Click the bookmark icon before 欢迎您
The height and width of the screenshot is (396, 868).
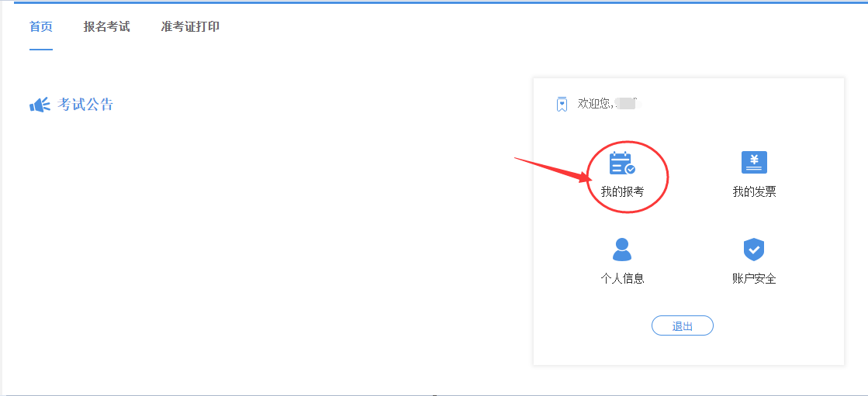(562, 104)
